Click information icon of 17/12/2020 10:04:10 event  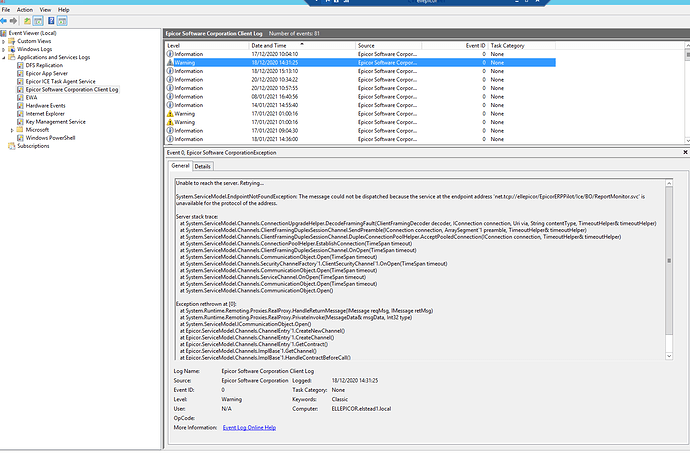point(170,54)
